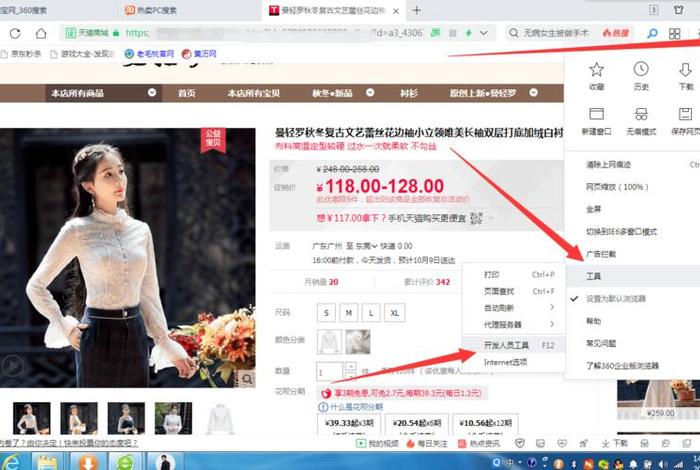Viewport: 700px width, 470px height.
Task: Expand 代理服务器 submenu
Action: pyautogui.click(x=514, y=324)
